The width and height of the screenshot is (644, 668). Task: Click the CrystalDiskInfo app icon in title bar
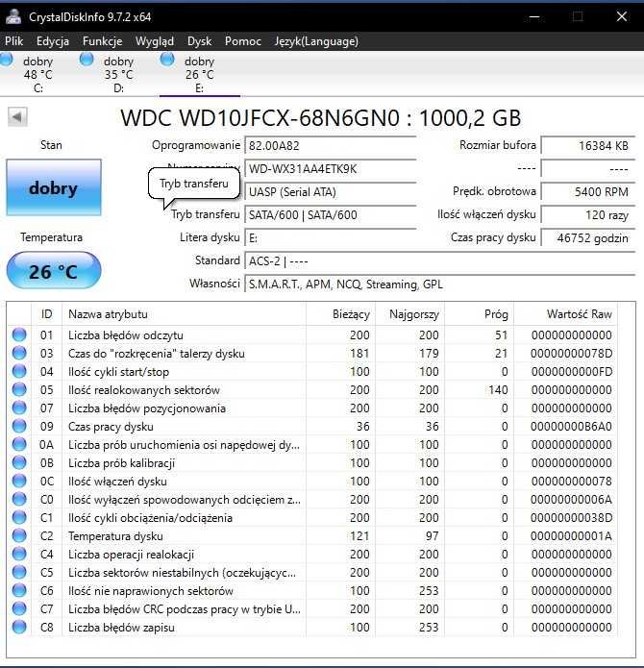click(x=13, y=16)
